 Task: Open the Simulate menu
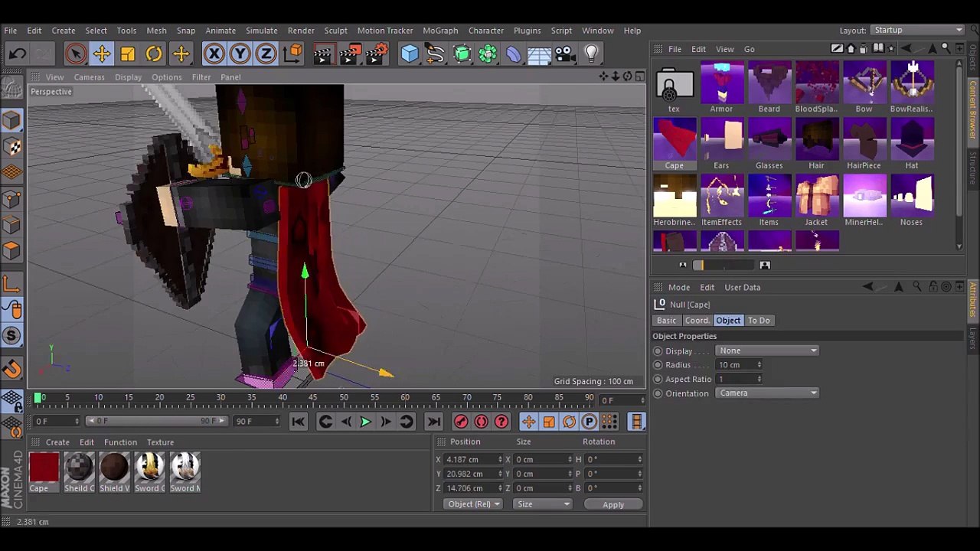[x=262, y=31]
